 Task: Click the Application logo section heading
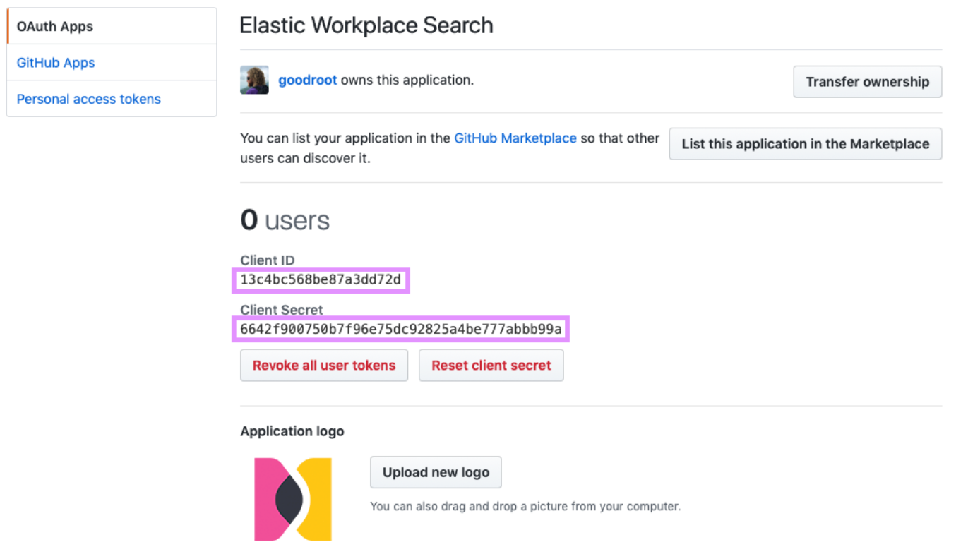coord(292,431)
